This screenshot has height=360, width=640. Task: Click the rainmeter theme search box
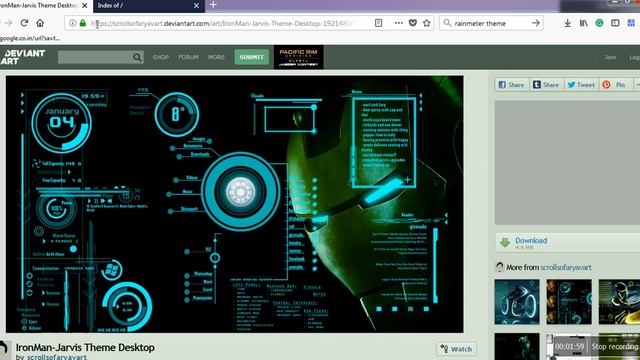pos(491,23)
